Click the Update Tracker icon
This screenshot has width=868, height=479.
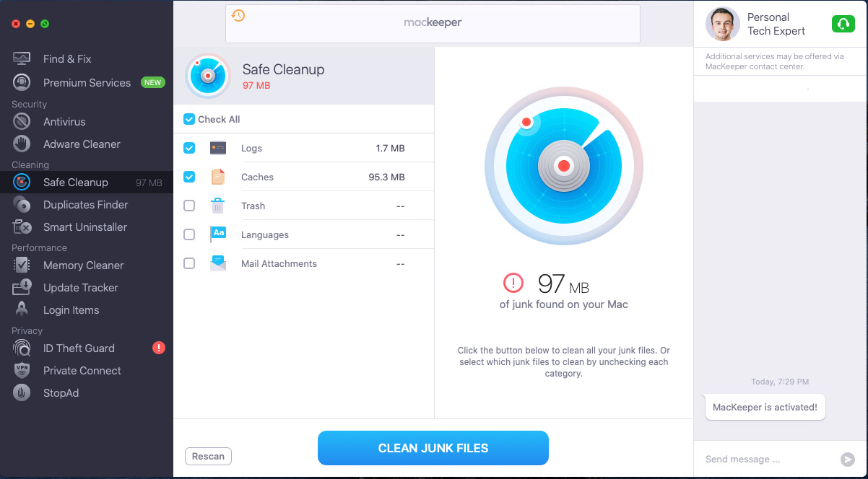[22, 288]
